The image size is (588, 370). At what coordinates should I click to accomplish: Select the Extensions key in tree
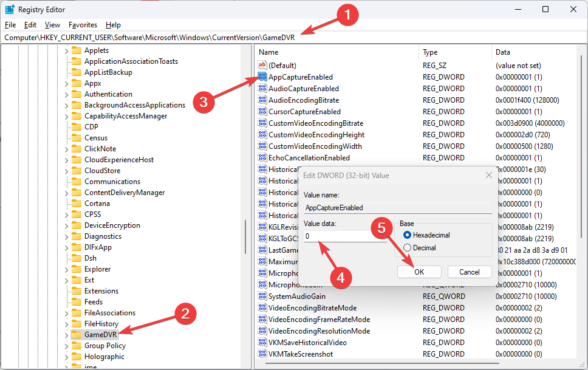[101, 291]
